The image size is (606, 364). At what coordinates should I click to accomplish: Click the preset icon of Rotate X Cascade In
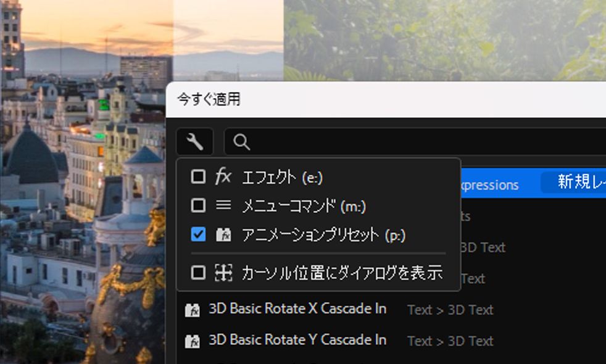[193, 310]
